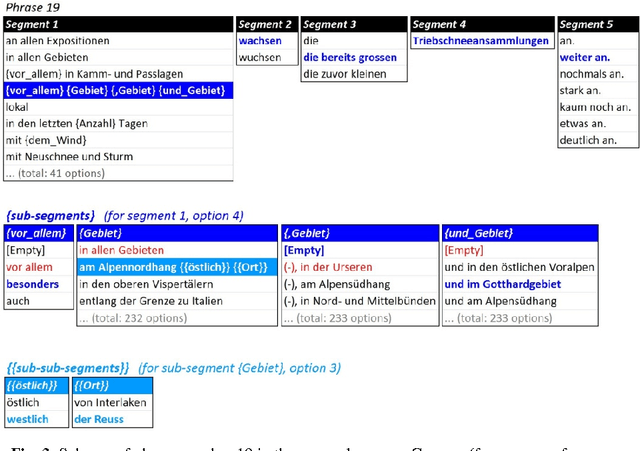The height and width of the screenshot is (451, 640).
Task: Pick 'deutlich an.' in Segment 5
Action: 590,140
